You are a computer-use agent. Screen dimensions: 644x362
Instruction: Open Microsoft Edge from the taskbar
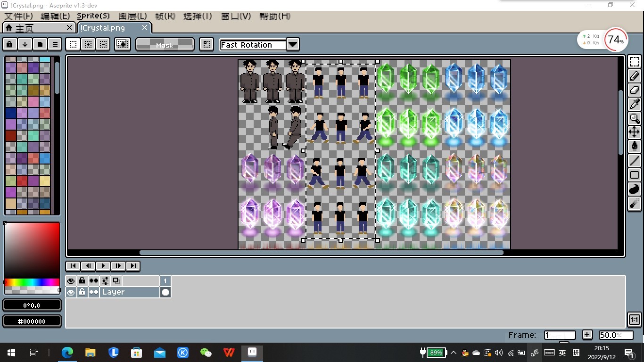pyautogui.click(x=67, y=352)
